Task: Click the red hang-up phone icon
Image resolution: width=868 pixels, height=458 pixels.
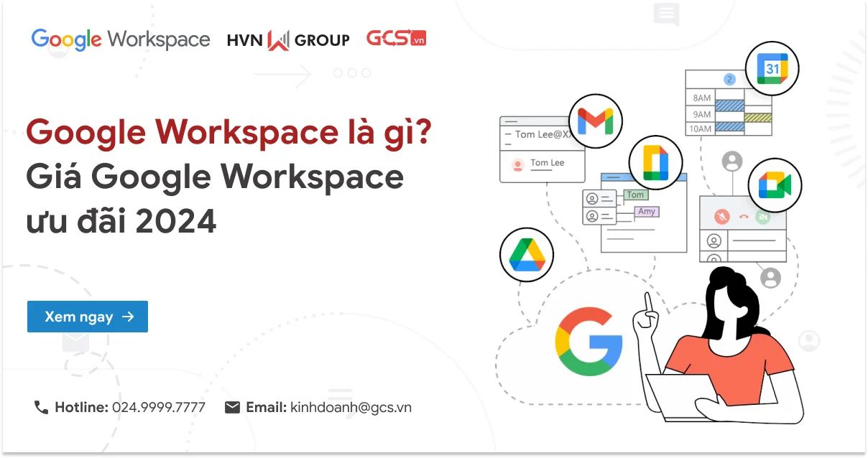Action: point(744,216)
